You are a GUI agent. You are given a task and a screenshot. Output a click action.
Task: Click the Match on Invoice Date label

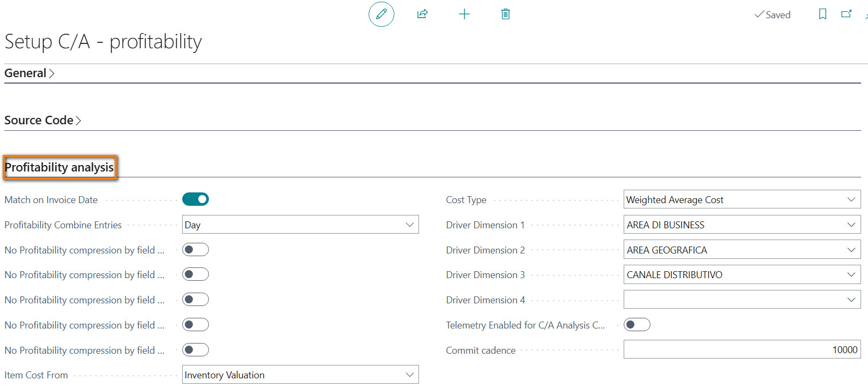(x=51, y=200)
